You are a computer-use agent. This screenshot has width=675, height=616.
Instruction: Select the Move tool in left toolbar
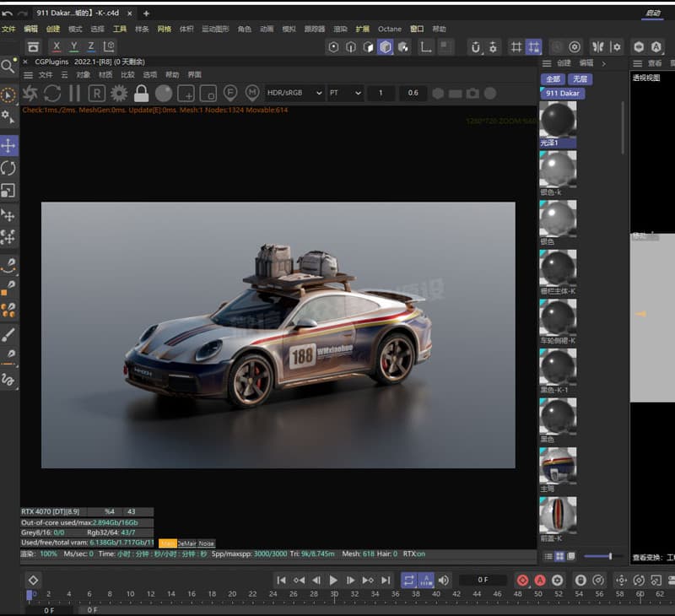click(x=8, y=145)
